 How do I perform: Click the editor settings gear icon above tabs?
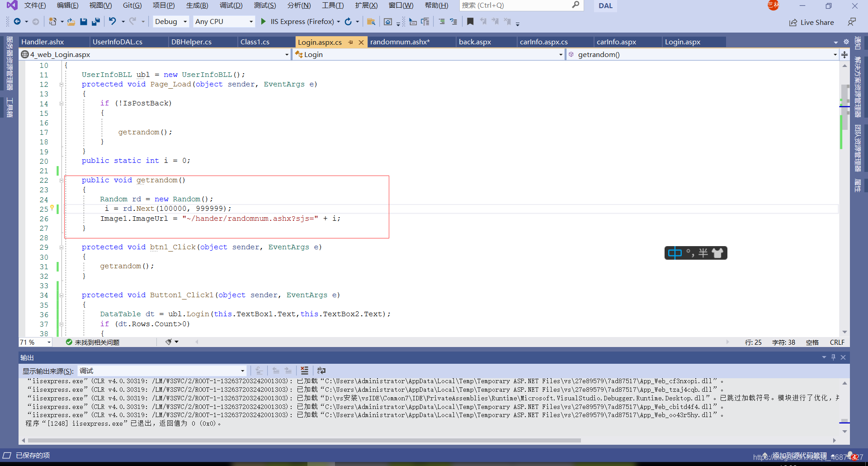point(846,42)
